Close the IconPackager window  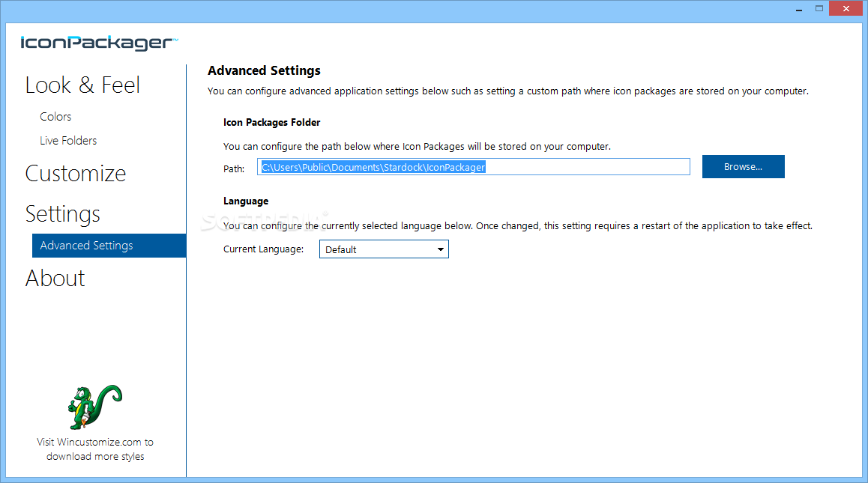point(846,9)
